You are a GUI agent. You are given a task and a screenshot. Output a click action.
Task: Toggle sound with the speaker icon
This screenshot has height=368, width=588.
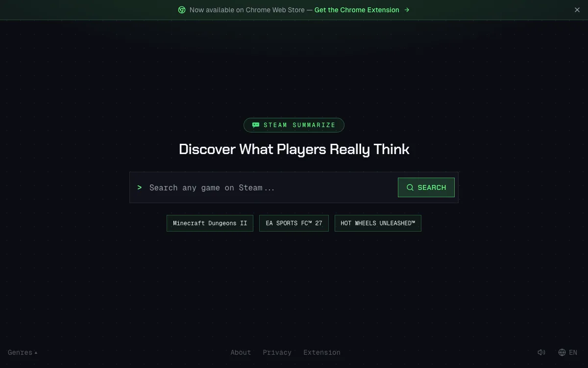[541, 352]
